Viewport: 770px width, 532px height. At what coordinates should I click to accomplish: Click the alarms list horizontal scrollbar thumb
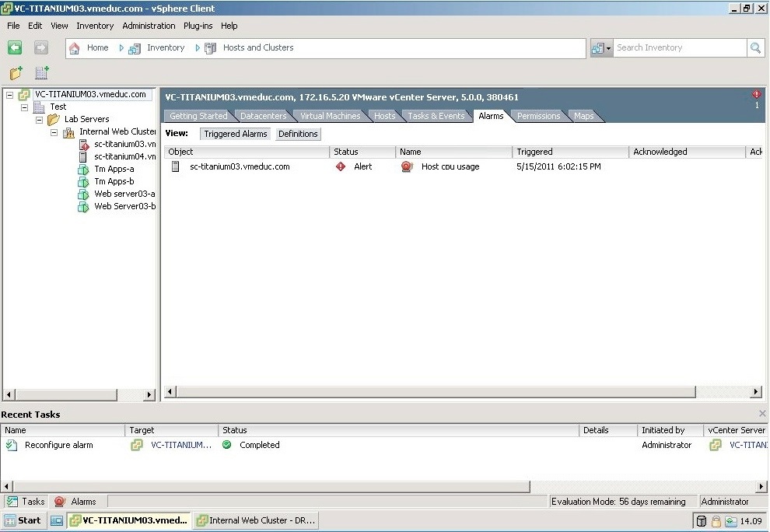click(x=436, y=391)
